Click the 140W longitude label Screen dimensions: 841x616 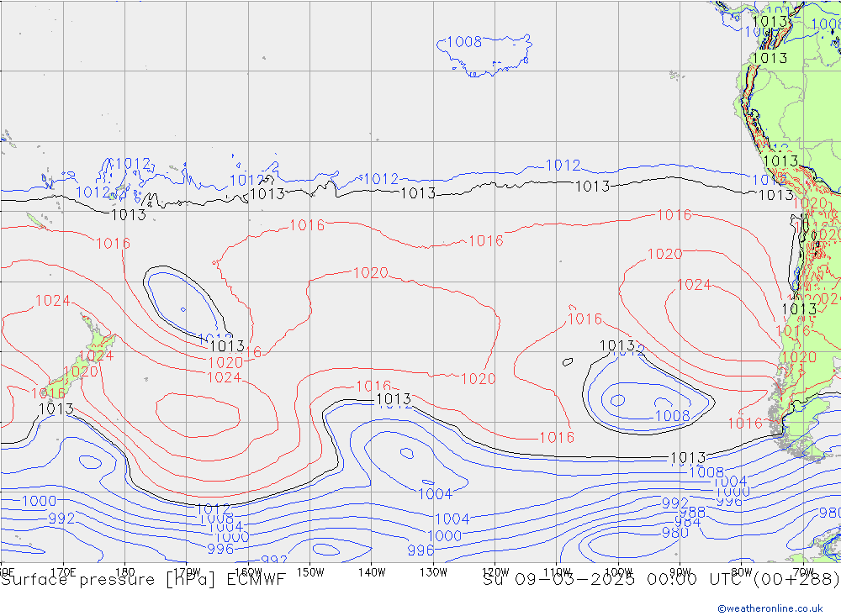tap(372, 572)
